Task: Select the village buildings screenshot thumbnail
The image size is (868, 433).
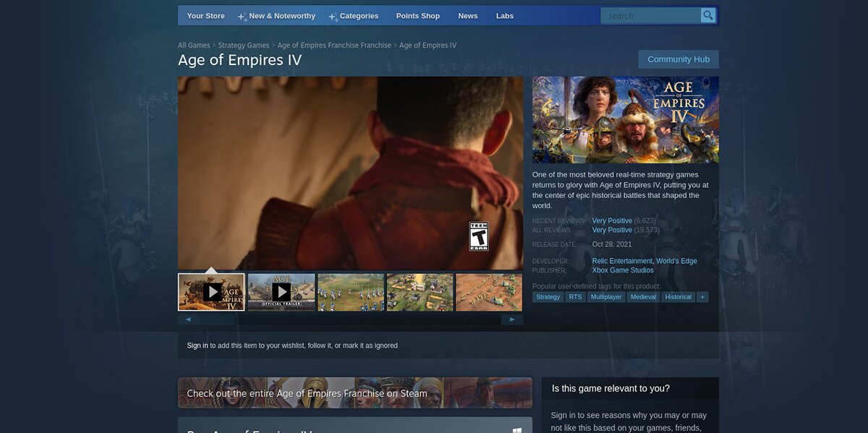Action: click(x=420, y=292)
